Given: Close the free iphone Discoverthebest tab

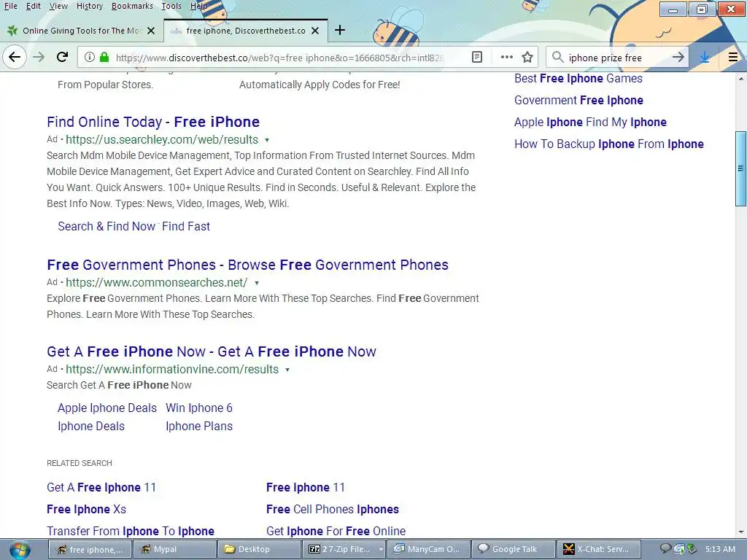Looking at the screenshot, I should (x=315, y=31).
